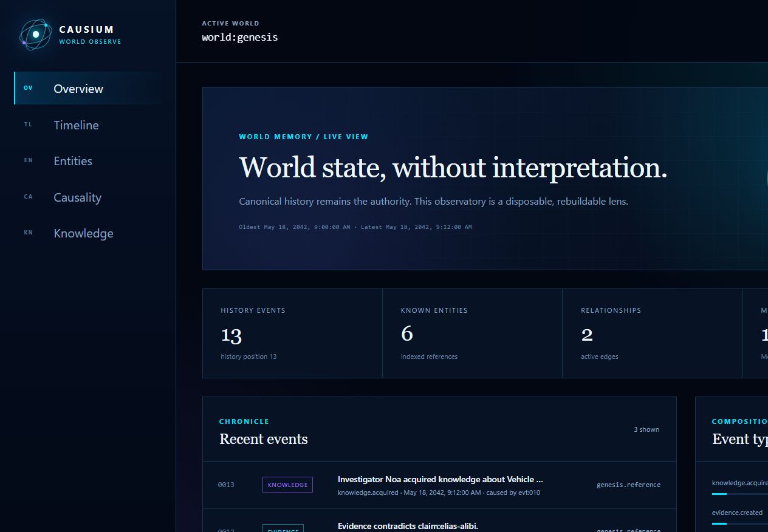The image size is (768, 532).
Task: Click the evidence.created progress bar
Action: pos(740,523)
